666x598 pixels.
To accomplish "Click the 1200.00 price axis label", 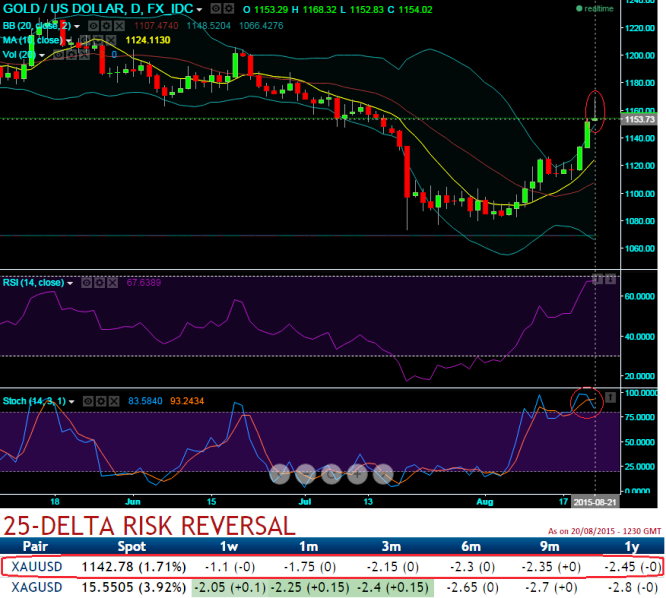I will pyautogui.click(x=640, y=56).
